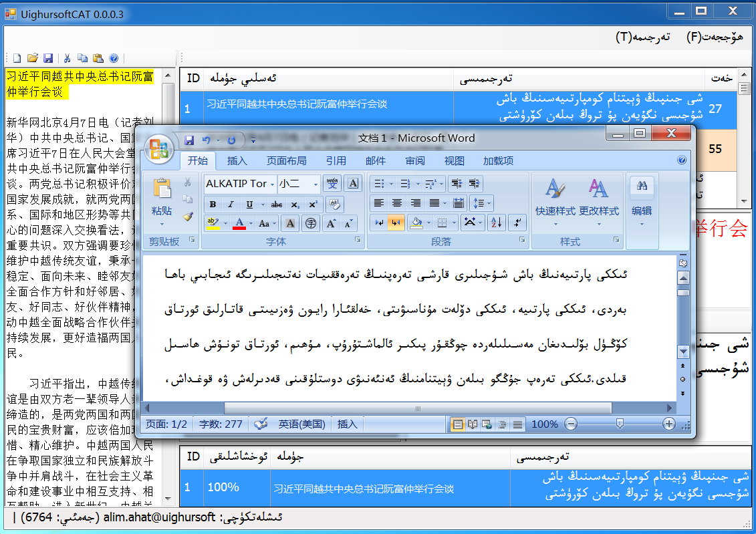The width and height of the screenshot is (756, 534).
Task: Click the Clear Formatting eraser icon
Action: click(334, 205)
